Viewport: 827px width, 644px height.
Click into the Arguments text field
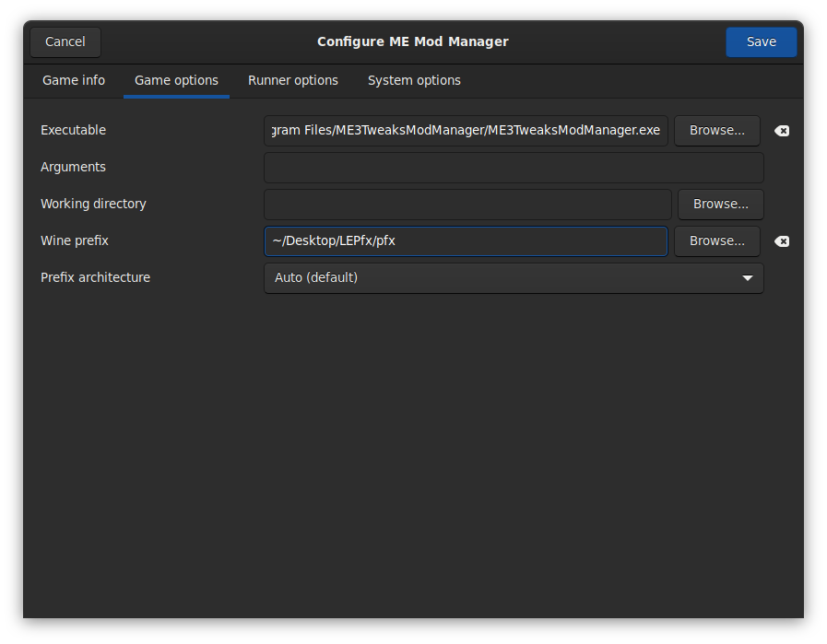coord(513,168)
